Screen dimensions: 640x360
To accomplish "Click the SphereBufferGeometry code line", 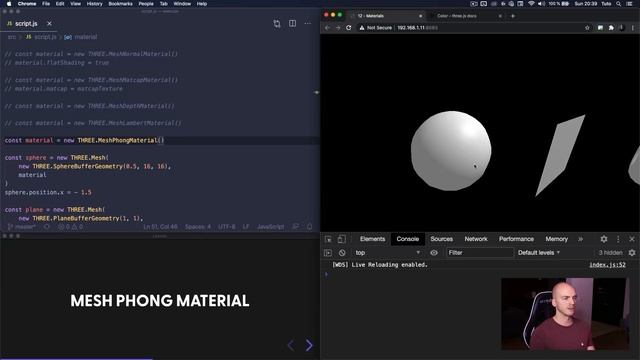I will coord(94,166).
